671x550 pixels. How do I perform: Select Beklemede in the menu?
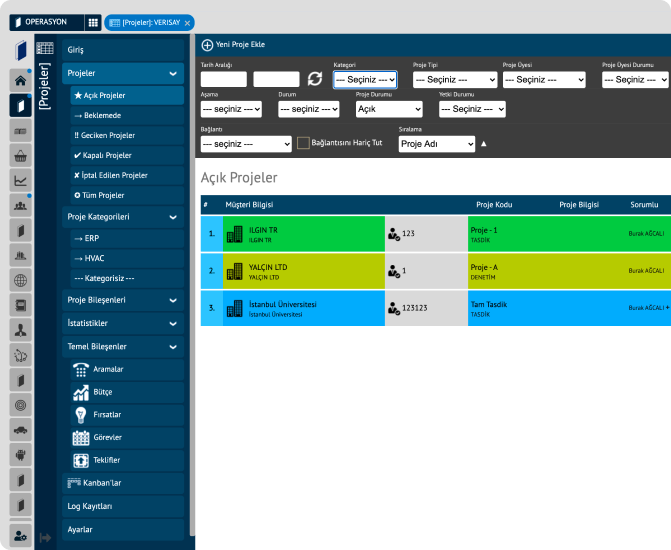127,116
